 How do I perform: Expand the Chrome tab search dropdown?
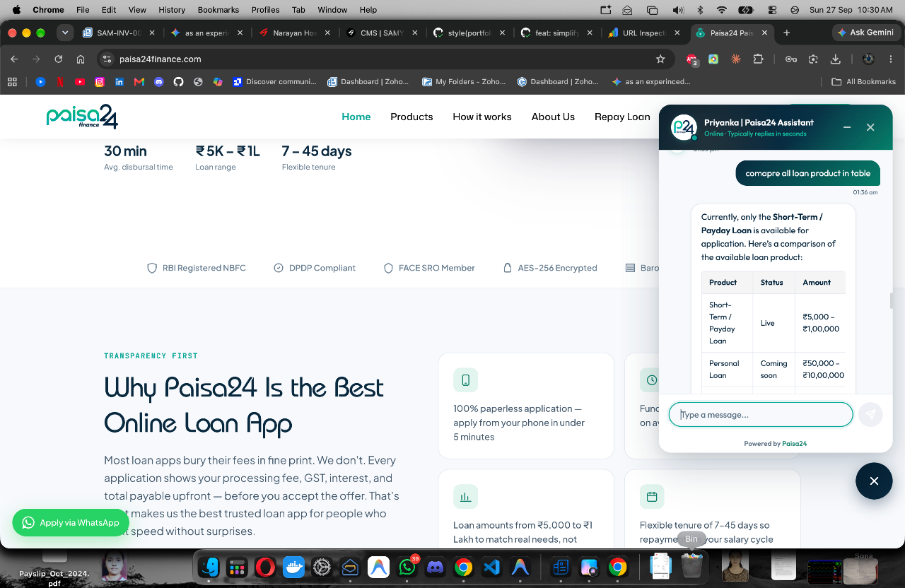coord(65,33)
